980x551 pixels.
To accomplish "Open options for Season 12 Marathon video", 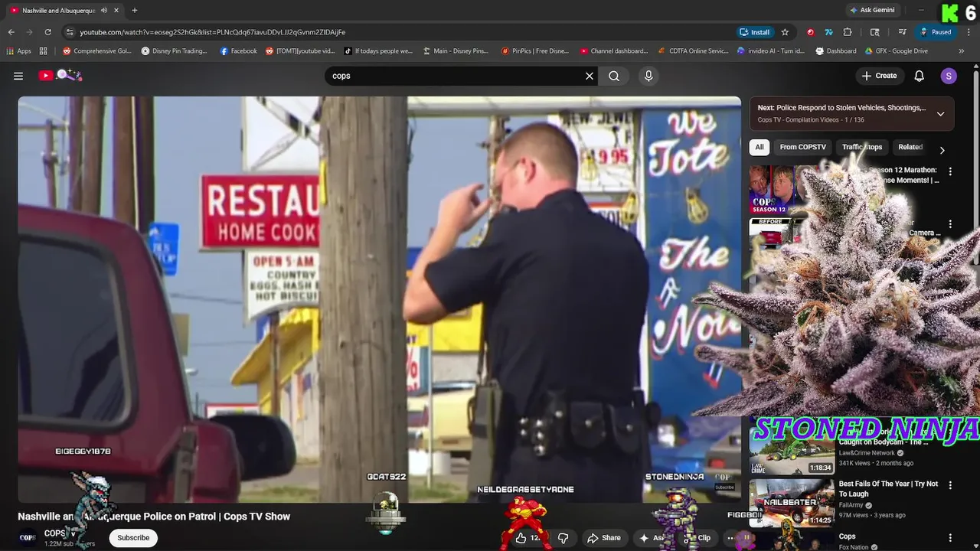I will (950, 172).
